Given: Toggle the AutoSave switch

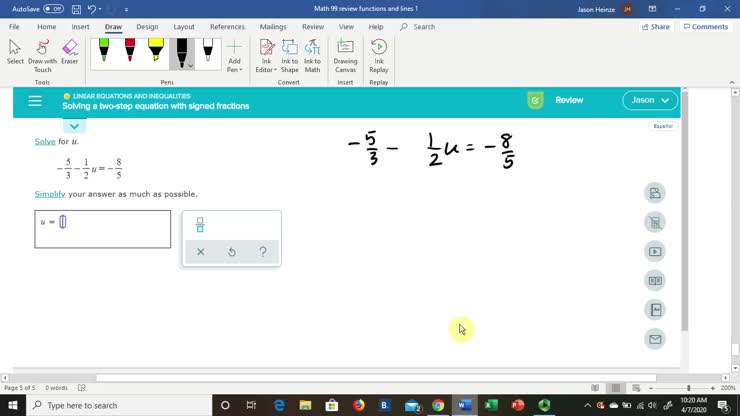Looking at the screenshot, I should 53,9.
